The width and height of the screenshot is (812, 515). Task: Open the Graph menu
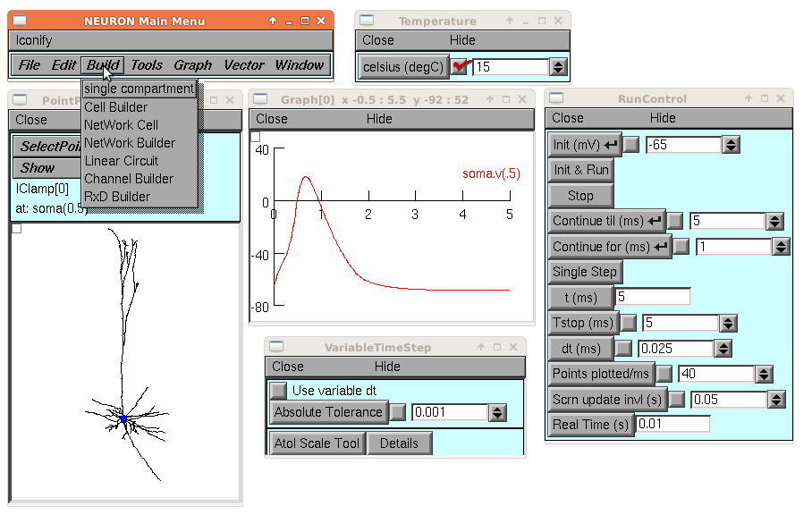click(x=192, y=65)
